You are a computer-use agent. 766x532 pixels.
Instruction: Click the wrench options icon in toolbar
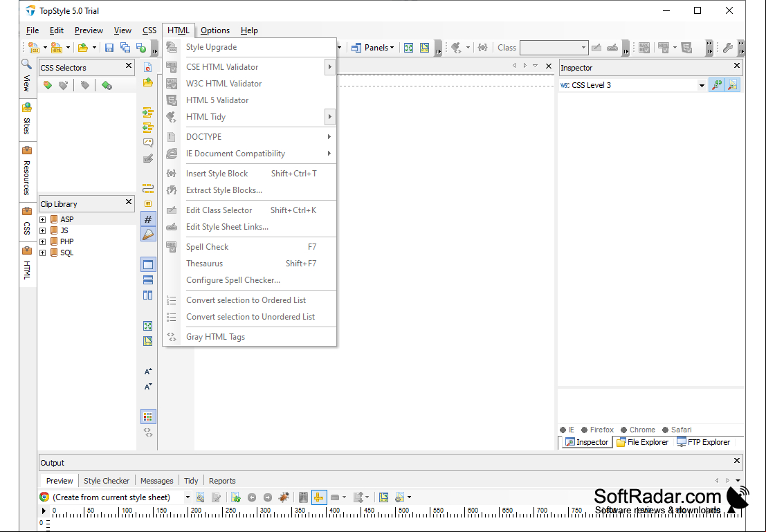click(x=727, y=47)
